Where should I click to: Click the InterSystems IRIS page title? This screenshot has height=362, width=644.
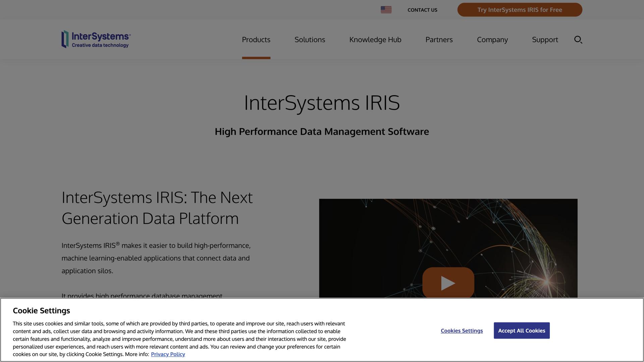click(322, 103)
